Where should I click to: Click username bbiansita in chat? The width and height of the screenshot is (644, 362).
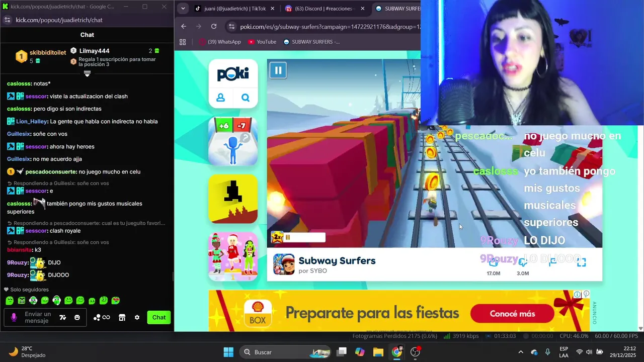[19, 250]
